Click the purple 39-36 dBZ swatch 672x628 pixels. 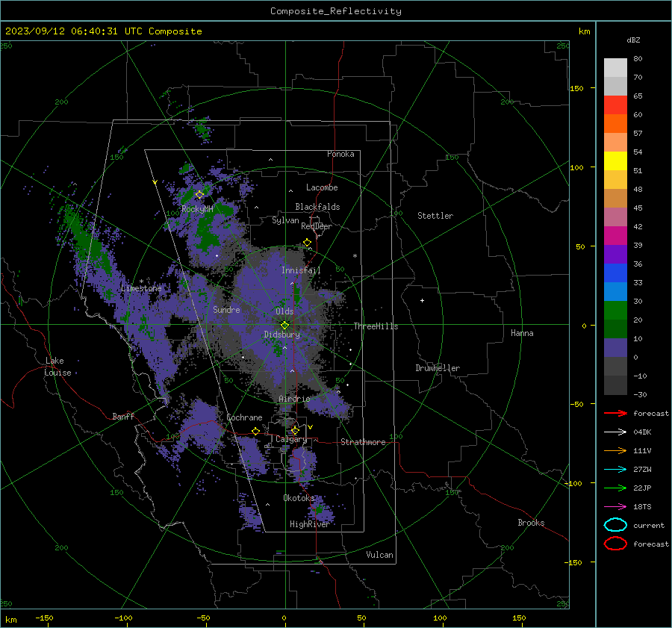point(615,255)
